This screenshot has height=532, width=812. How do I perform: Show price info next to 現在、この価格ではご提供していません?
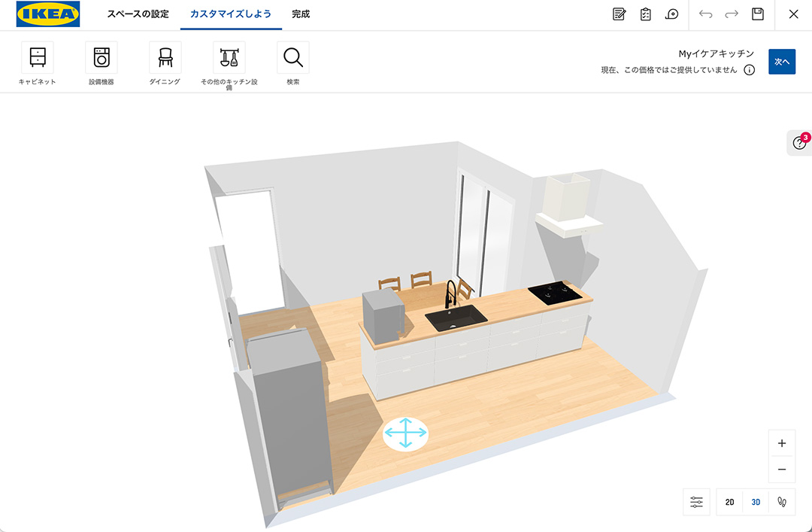pos(749,70)
